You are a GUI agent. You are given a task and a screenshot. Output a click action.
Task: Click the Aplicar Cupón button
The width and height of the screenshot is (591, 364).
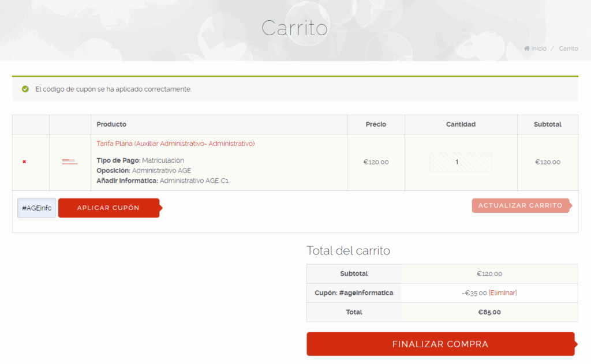click(109, 208)
